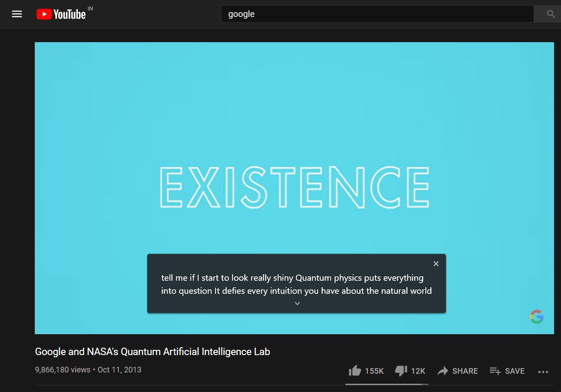Expand the transcript box using the down chevron
561x392 pixels.
[x=297, y=303]
